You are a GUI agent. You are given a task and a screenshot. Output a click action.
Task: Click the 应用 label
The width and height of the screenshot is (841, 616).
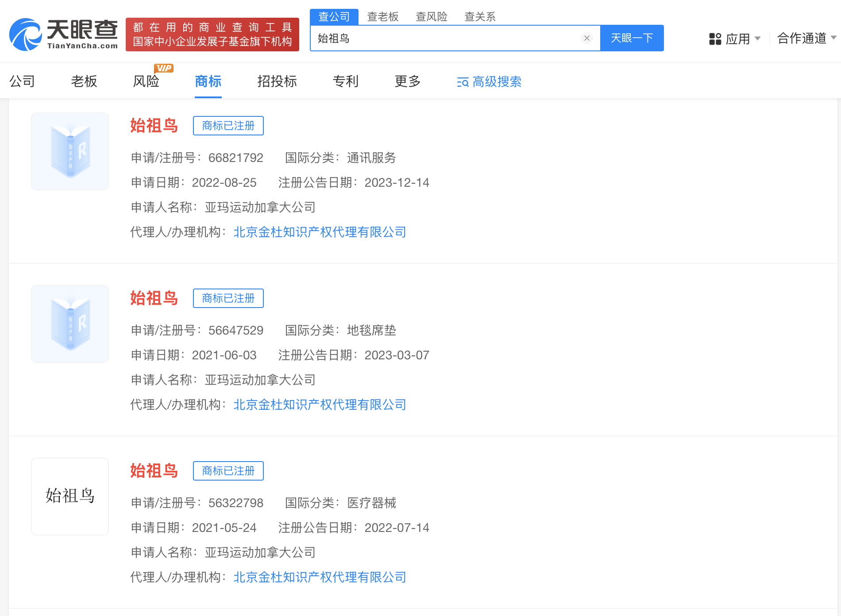(x=738, y=39)
